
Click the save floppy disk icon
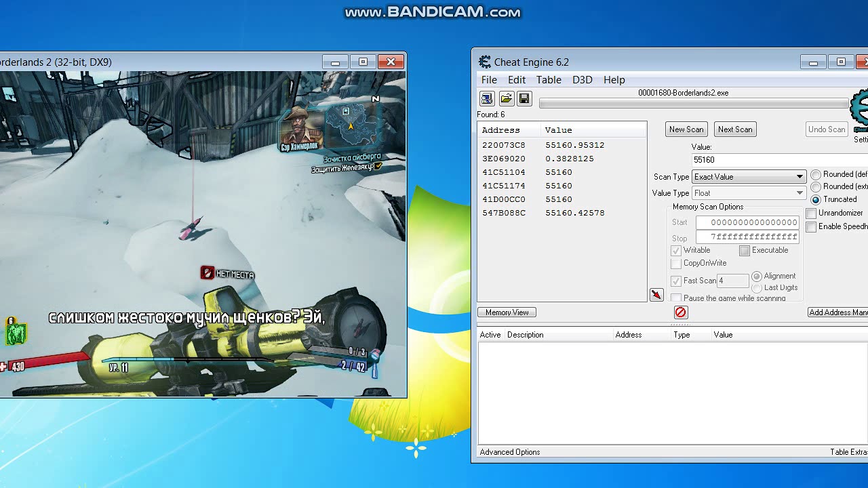(524, 99)
